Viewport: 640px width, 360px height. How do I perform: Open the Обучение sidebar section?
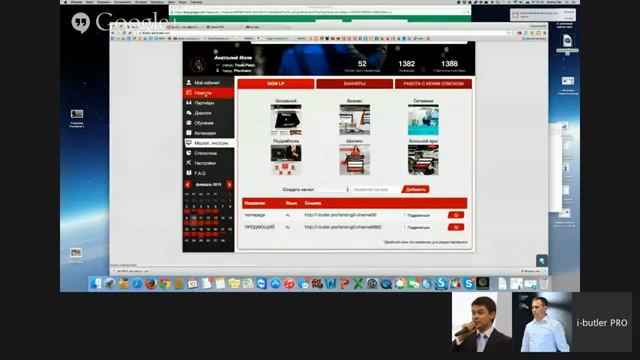[x=208, y=123]
